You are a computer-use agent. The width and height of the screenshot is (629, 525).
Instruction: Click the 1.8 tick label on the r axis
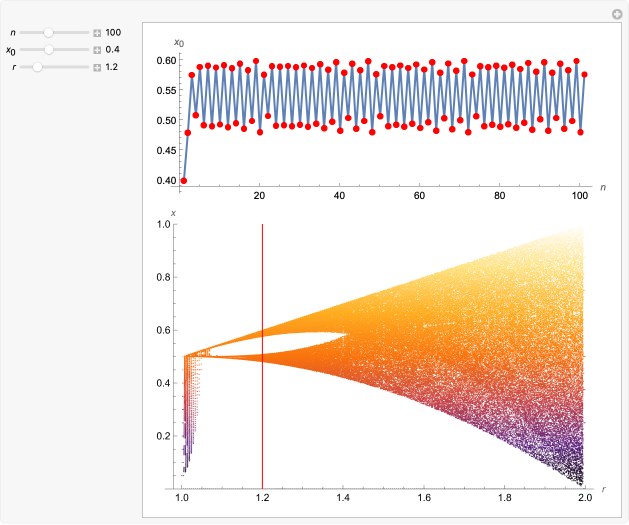coord(505,498)
